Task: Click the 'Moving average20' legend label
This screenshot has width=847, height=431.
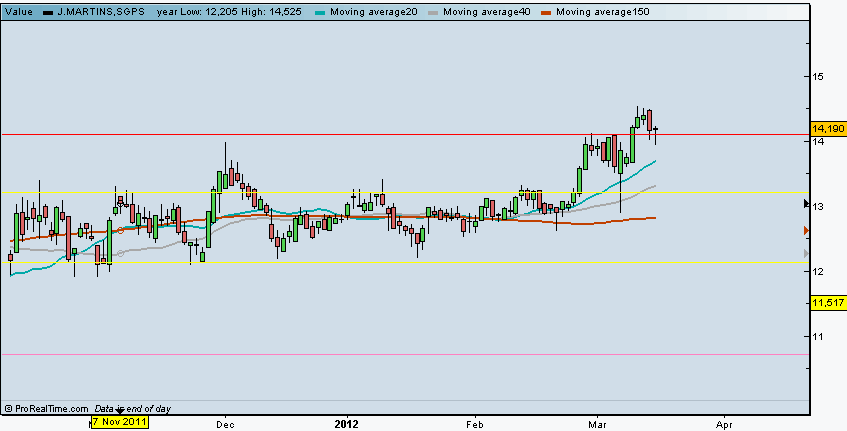Action: pyautogui.click(x=374, y=11)
